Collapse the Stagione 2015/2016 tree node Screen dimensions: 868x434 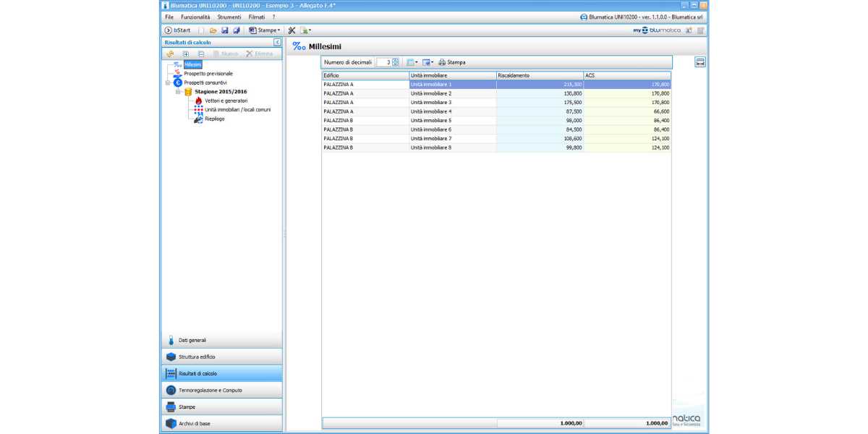[178, 92]
